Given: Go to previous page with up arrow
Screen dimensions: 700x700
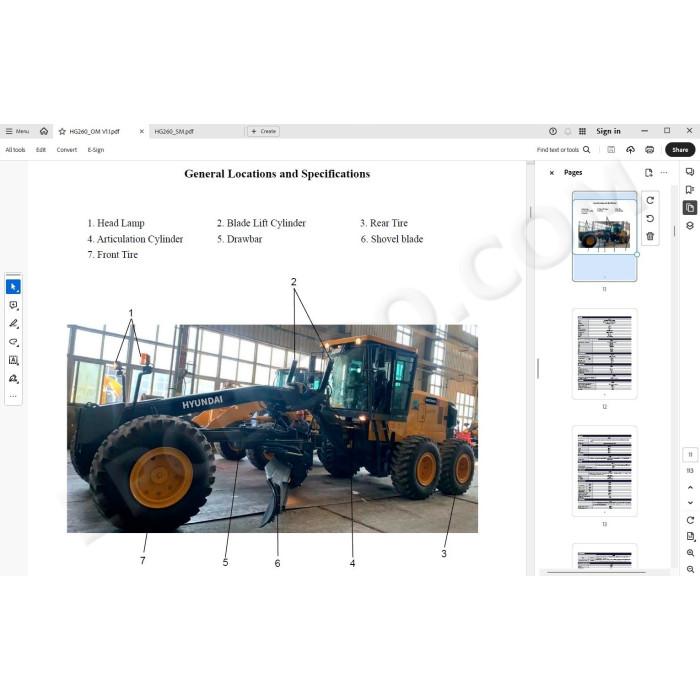Looking at the screenshot, I should pos(690,488).
